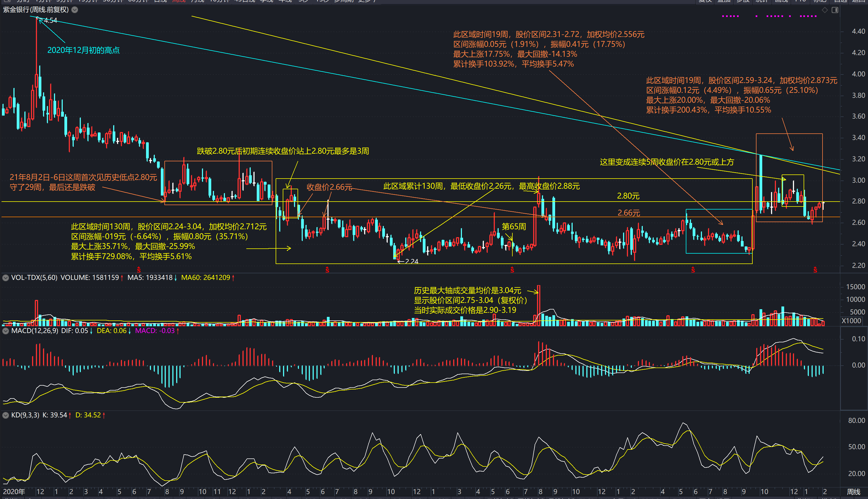Click the leftmost red S marker under the chart
The height and width of the screenshot is (499, 868).
point(139,270)
